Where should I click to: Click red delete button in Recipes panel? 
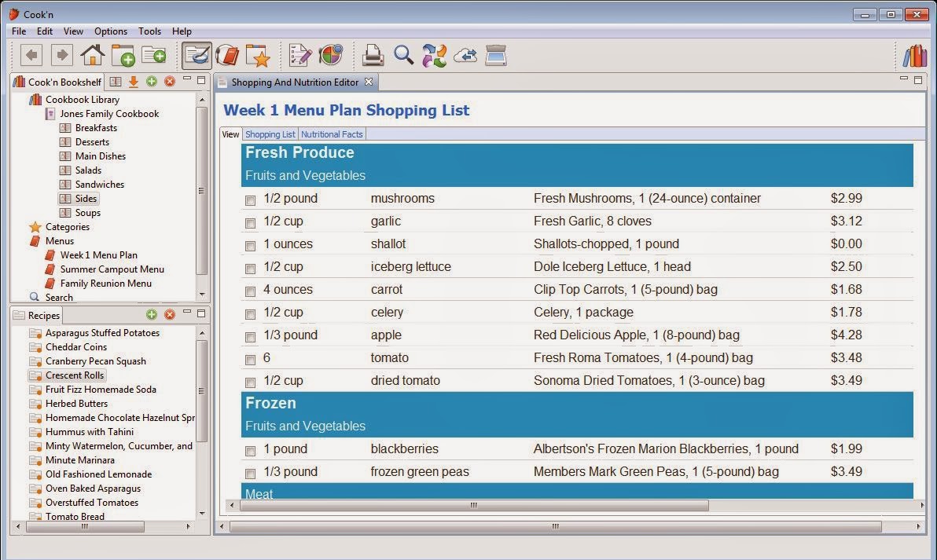[x=170, y=314]
